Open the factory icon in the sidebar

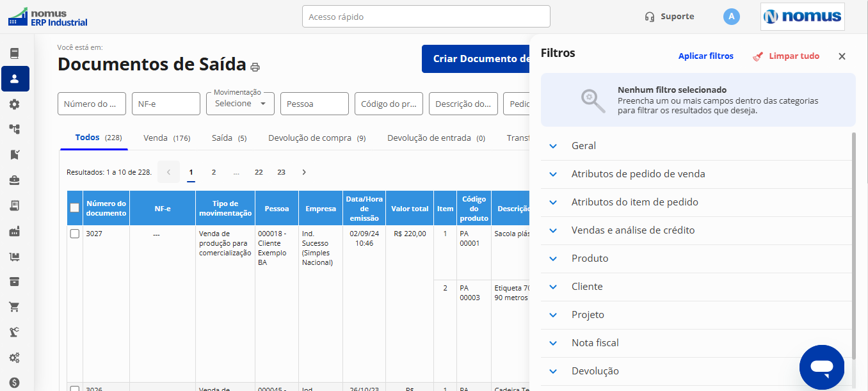click(x=14, y=231)
